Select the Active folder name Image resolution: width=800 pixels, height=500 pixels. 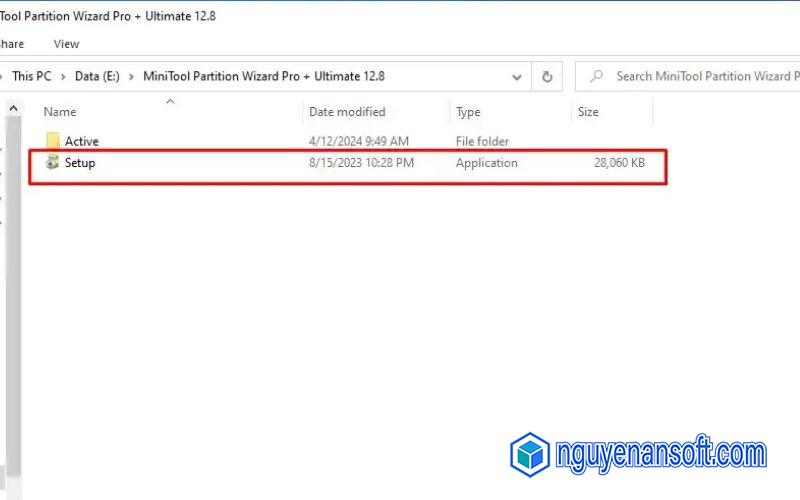pyautogui.click(x=82, y=141)
